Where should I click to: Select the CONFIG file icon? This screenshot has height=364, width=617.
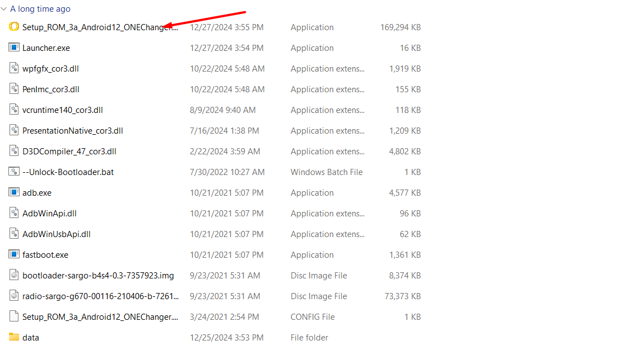(14, 316)
